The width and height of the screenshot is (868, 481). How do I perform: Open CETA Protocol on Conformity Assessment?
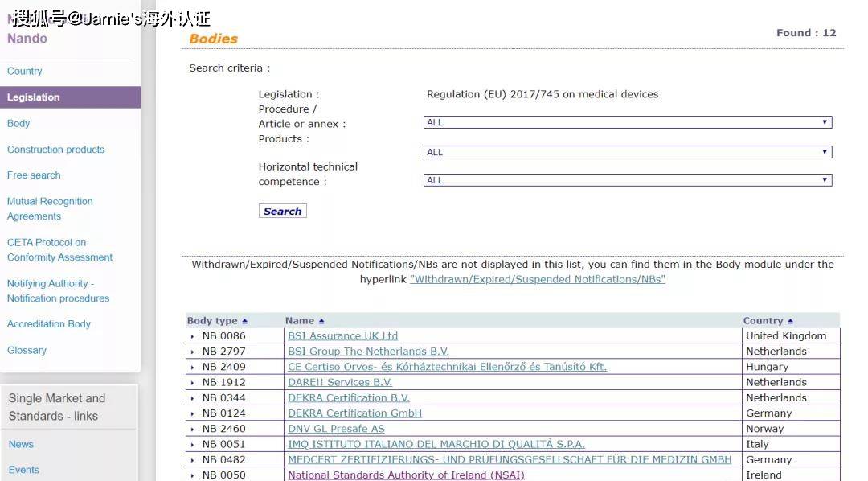[59, 250]
